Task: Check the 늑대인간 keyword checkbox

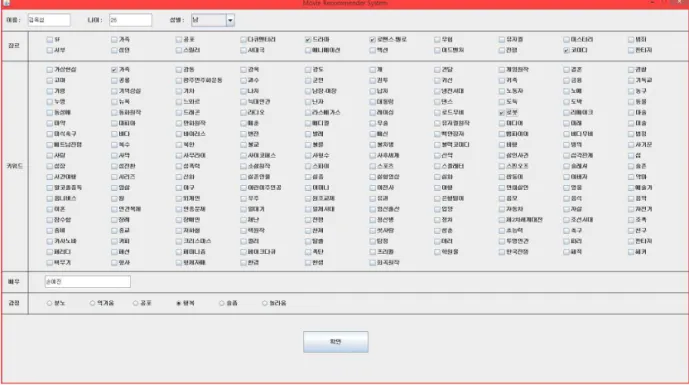Action: pyautogui.click(x=243, y=102)
